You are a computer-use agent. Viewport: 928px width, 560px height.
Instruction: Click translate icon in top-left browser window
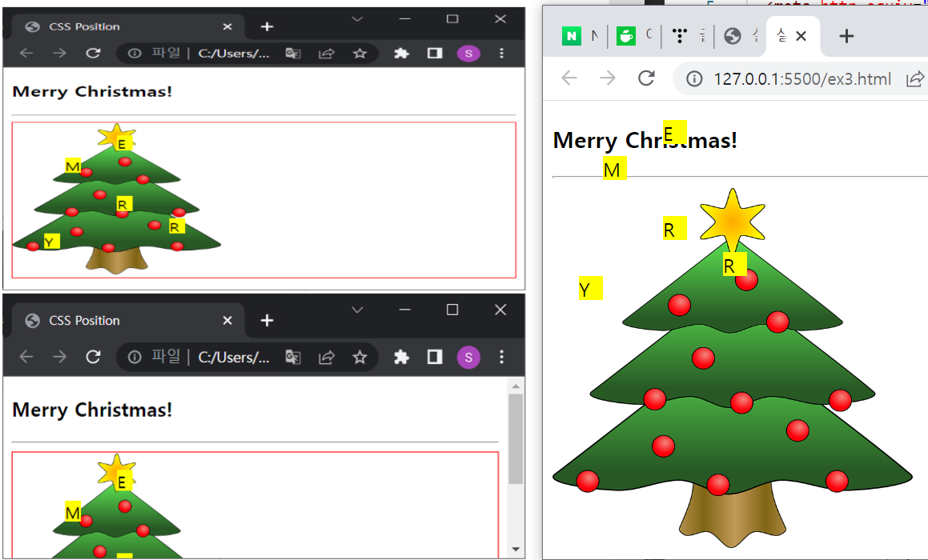(x=293, y=54)
